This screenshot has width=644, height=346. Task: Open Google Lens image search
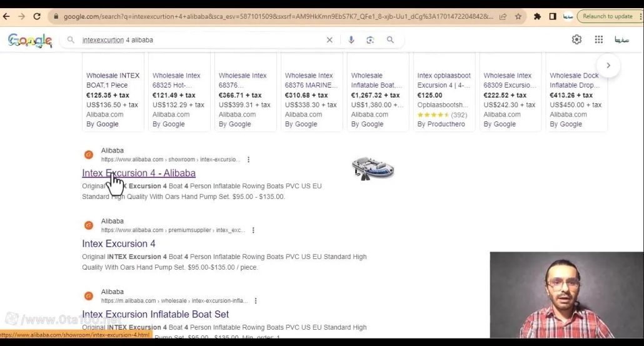coord(370,40)
